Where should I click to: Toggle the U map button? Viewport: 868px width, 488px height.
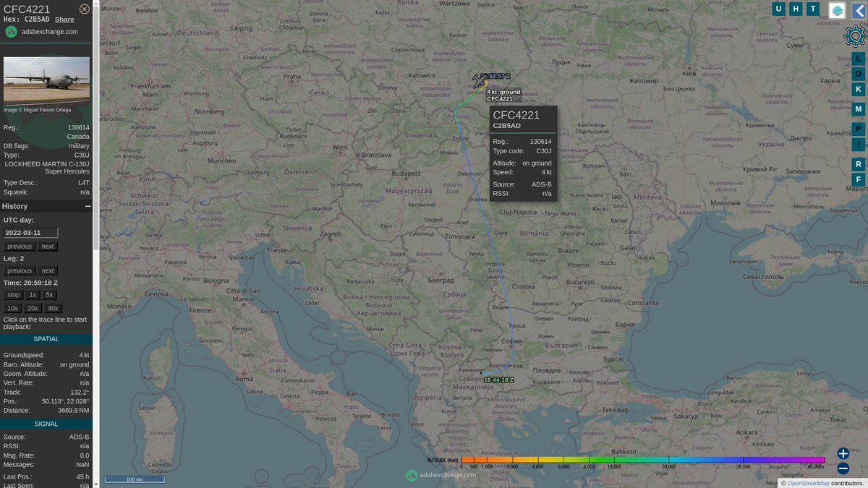tap(778, 9)
